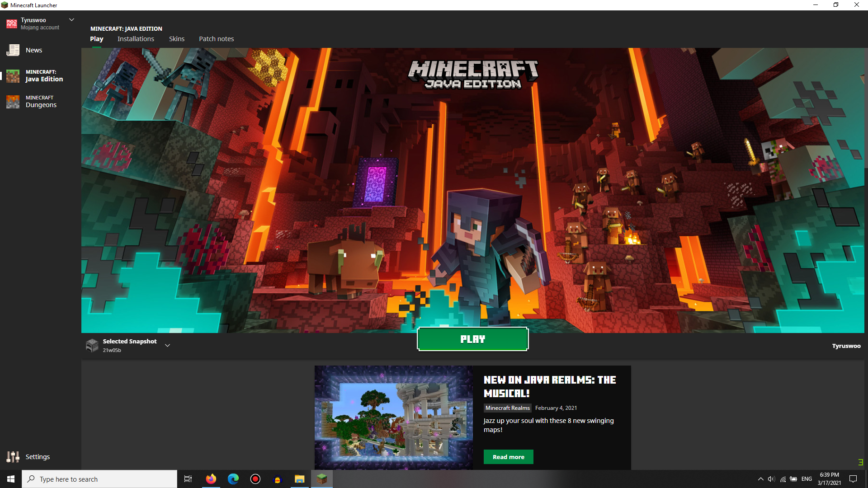
Task: Click the Java Realms musical thumbnail
Action: click(393, 418)
